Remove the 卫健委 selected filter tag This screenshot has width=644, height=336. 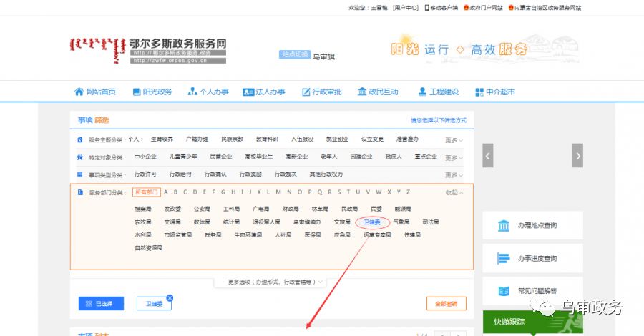(170, 298)
